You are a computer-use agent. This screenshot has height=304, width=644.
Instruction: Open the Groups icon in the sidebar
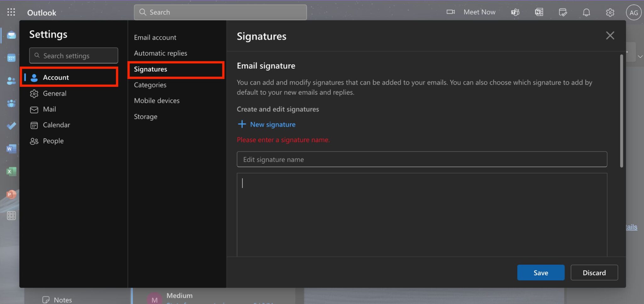pos(11,103)
